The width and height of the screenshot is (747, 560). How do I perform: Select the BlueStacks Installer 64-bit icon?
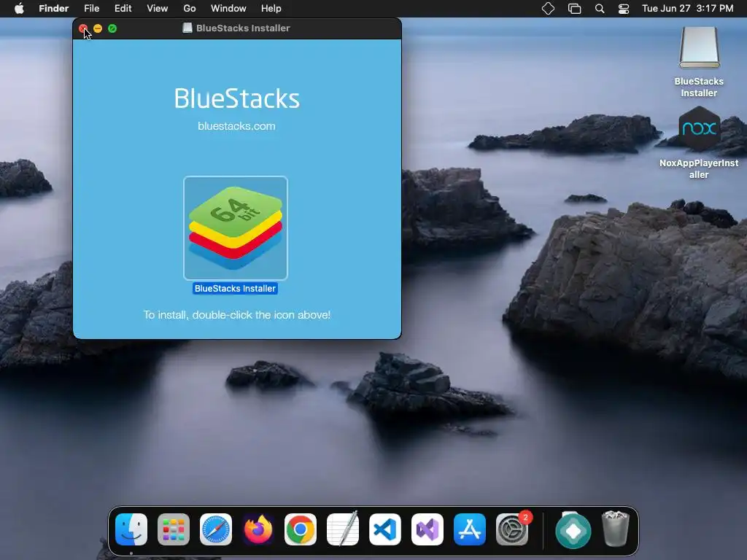(x=236, y=228)
